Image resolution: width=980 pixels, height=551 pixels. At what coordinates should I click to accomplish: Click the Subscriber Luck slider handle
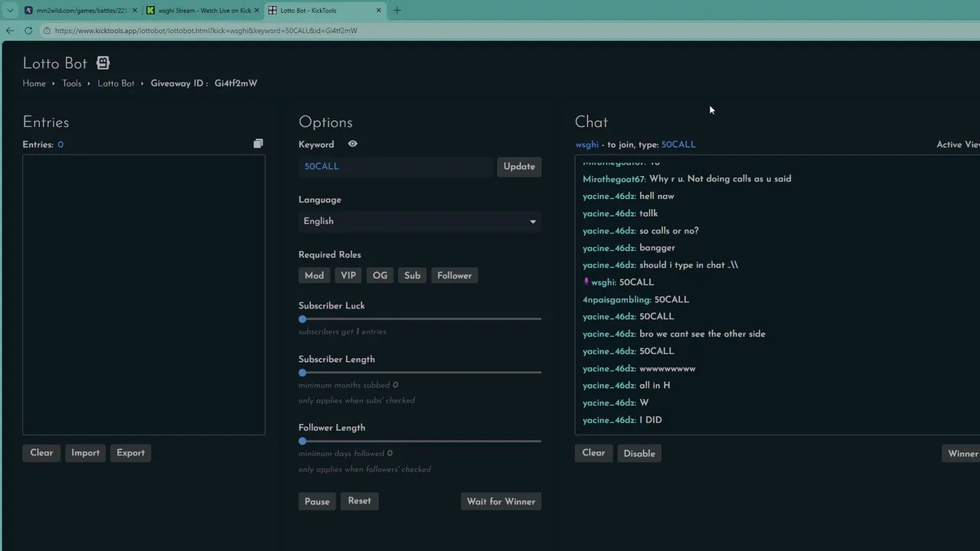pos(302,319)
